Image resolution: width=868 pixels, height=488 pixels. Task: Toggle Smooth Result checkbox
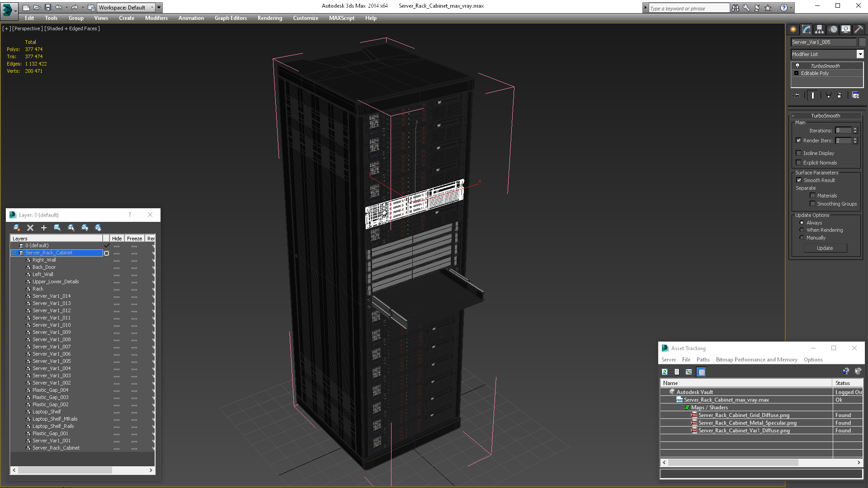point(799,180)
